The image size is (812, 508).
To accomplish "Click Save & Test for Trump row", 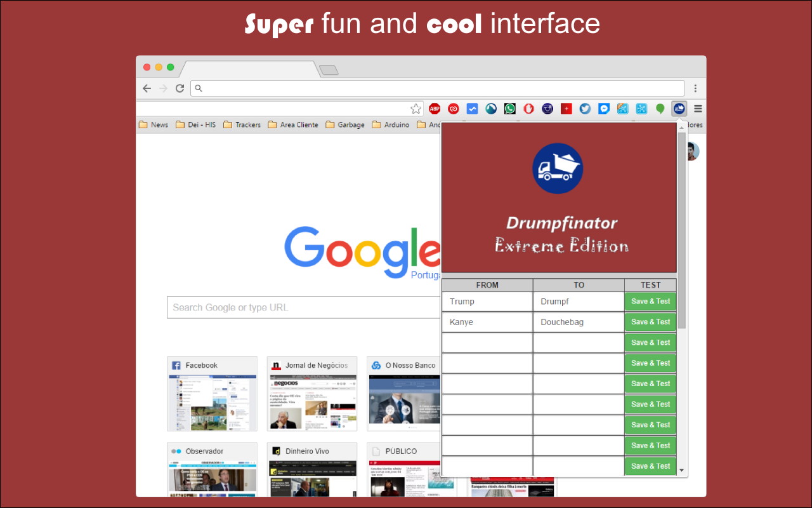I will pos(650,302).
